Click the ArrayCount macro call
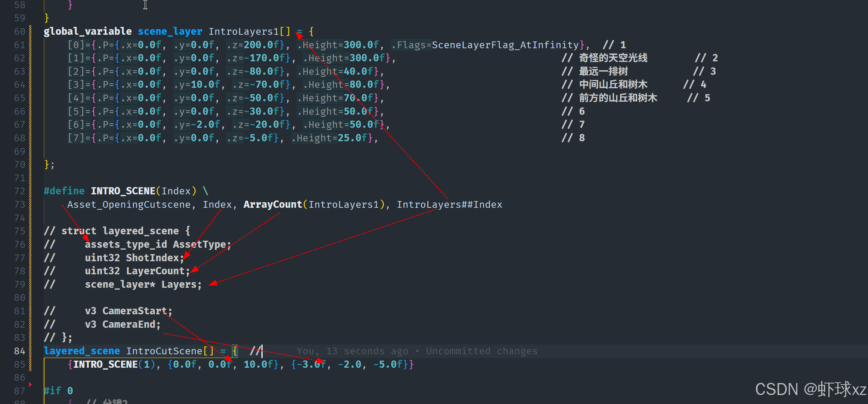This screenshot has width=868, height=404. (273, 205)
